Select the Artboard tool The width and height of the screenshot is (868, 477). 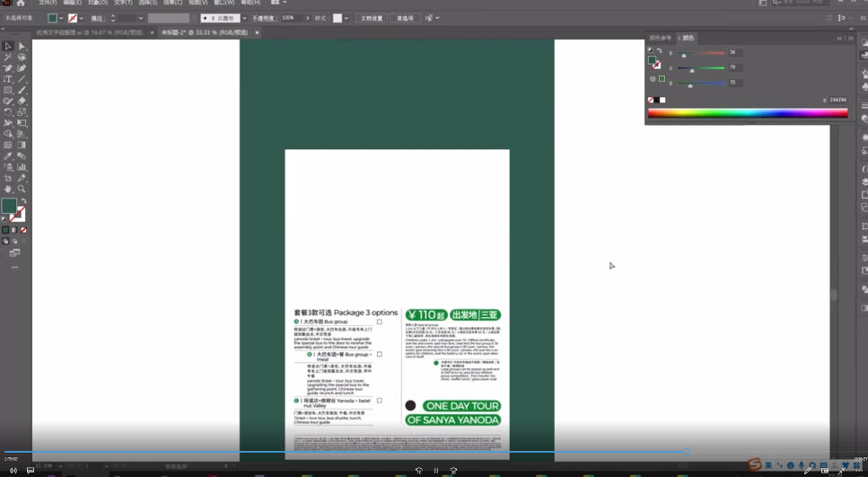click(x=8, y=178)
